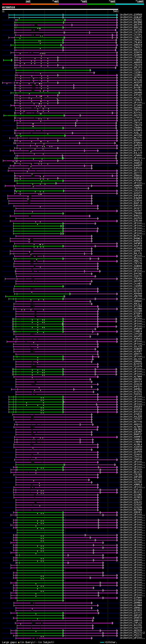Viewport: 146px width, 644px height.
Task: Select UniRef100_C4JSP1 label
Action: click(131, 35)
